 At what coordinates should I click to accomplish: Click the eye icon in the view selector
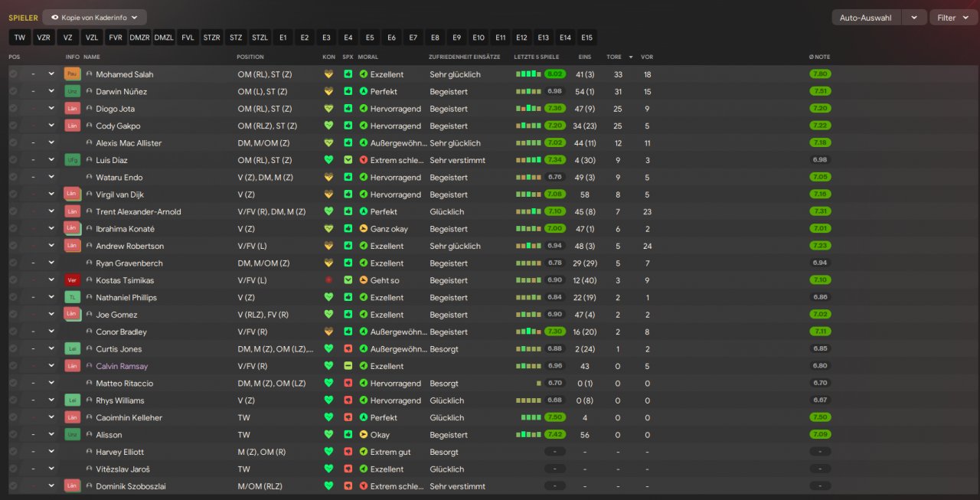55,17
